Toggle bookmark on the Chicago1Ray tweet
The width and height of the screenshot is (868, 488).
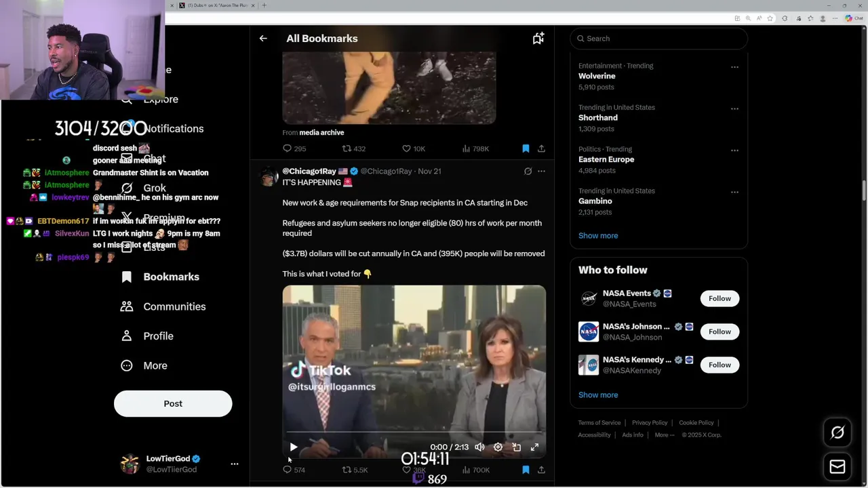click(526, 470)
